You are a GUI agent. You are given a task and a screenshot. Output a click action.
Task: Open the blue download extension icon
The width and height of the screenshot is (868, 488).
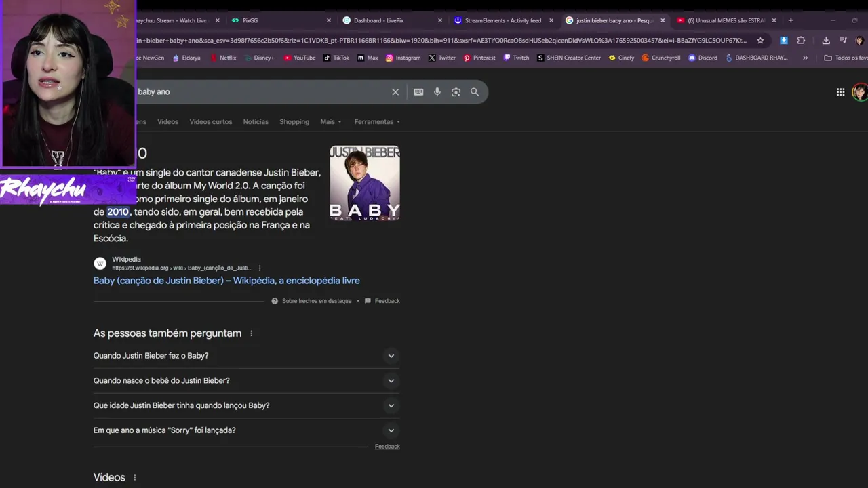(784, 41)
